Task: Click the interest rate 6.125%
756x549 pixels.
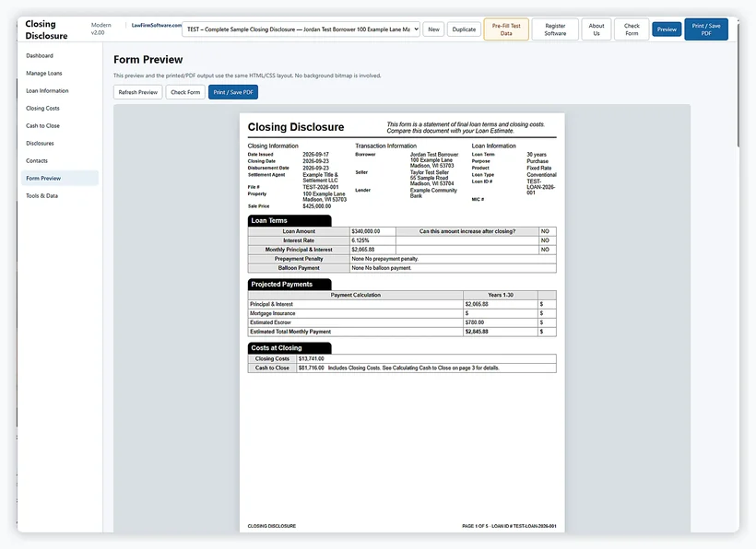Action: click(360, 240)
